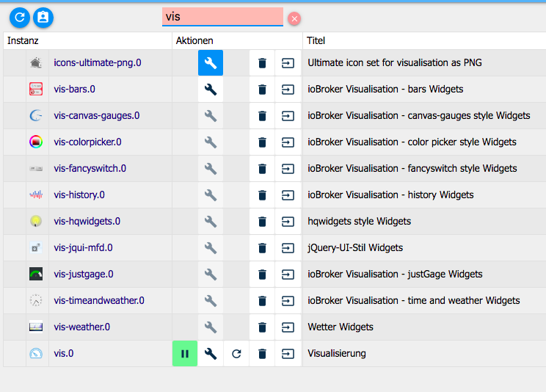546x392 pixels.
Task: Click wrench for vis-hqwidgets.0
Action: pyautogui.click(x=211, y=222)
